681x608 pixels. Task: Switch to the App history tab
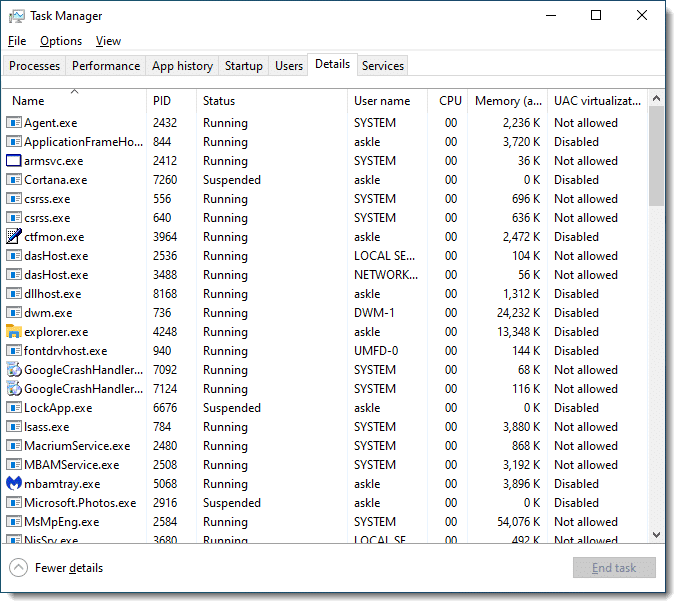click(x=182, y=66)
